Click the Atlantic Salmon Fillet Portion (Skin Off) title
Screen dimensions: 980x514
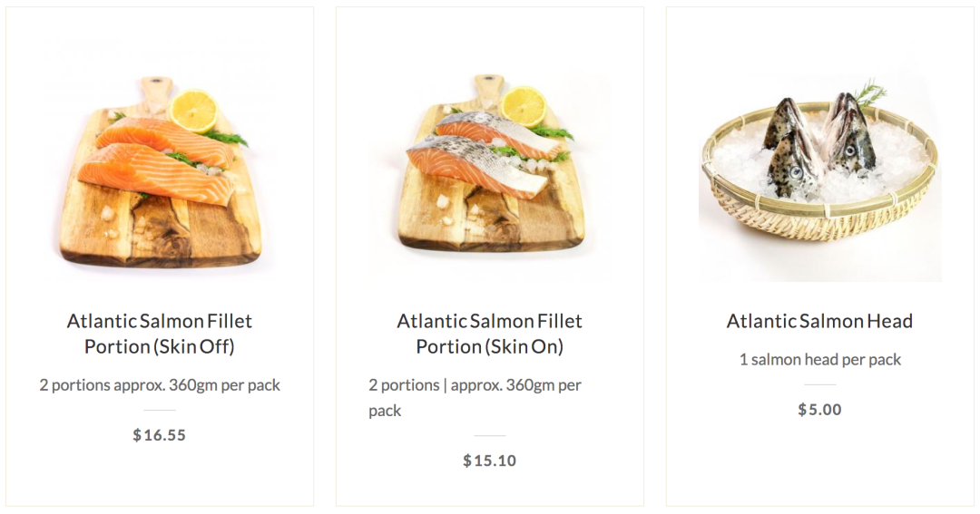pos(160,334)
